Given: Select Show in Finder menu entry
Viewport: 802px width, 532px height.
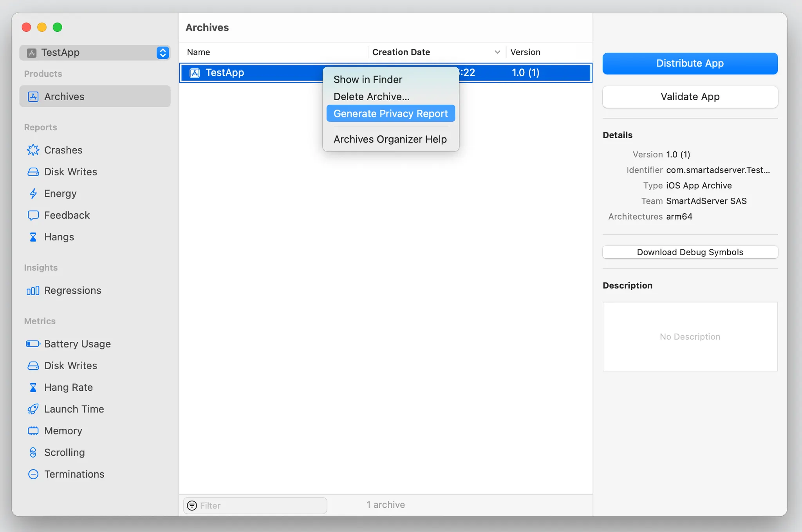Looking at the screenshot, I should [368, 79].
